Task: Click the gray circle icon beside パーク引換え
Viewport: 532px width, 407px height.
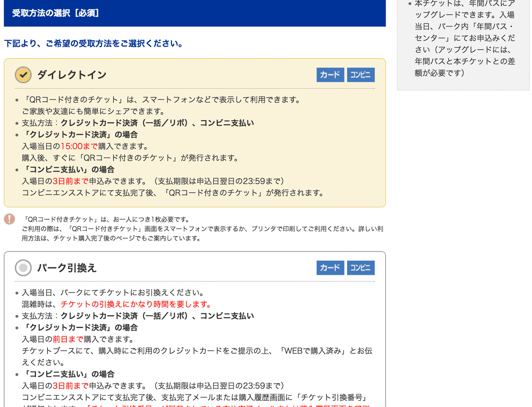Action: click(23, 268)
